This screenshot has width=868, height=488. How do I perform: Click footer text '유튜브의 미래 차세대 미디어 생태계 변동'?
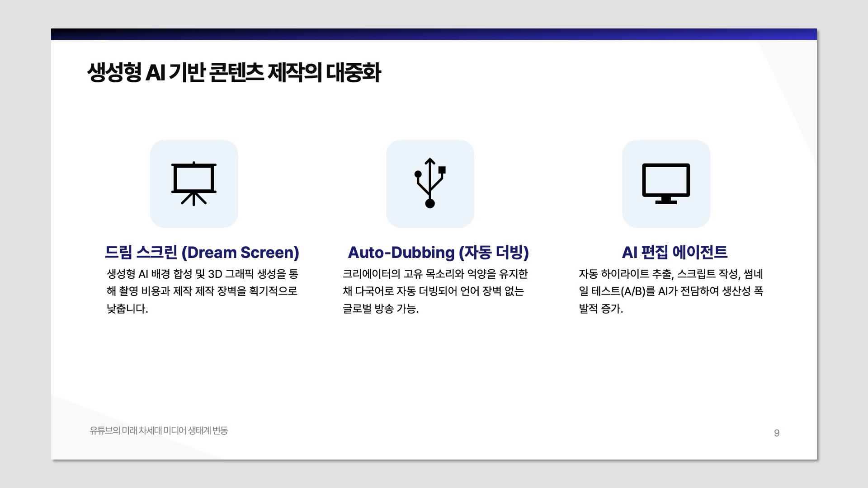(x=159, y=431)
